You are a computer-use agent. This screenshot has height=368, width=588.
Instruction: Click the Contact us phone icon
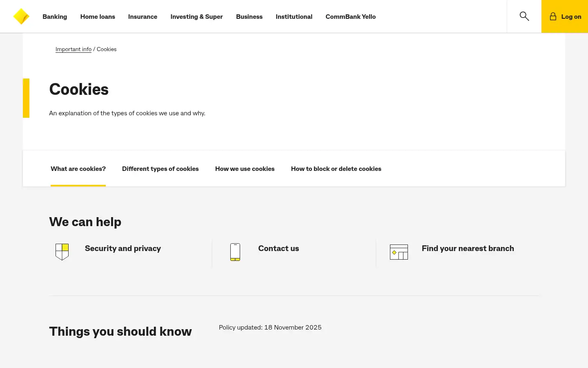(x=235, y=252)
